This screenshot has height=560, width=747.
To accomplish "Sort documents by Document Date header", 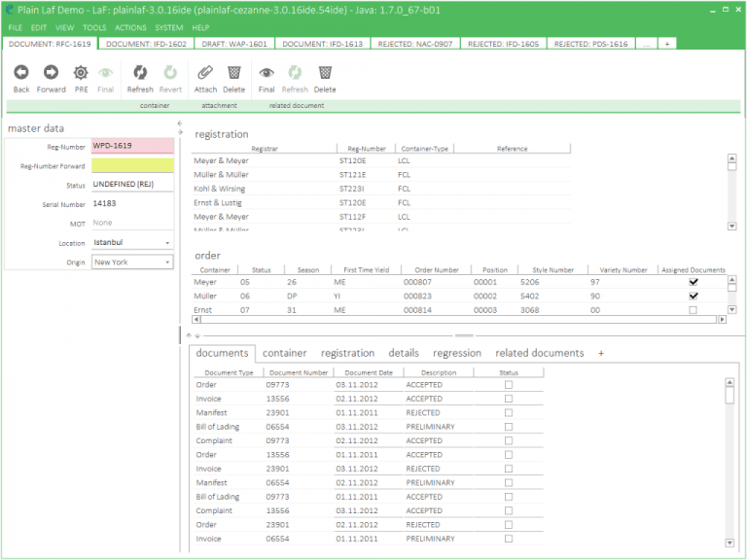I will tap(369, 372).
